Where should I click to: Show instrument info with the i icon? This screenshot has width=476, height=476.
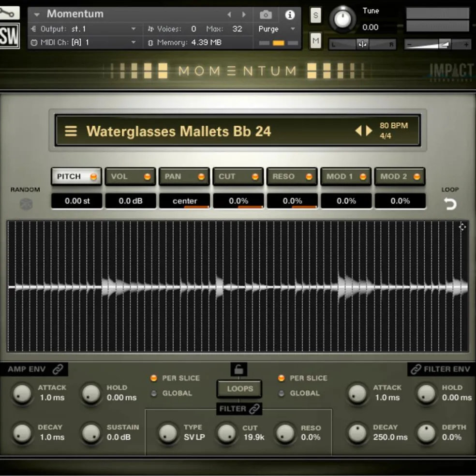pyautogui.click(x=290, y=14)
